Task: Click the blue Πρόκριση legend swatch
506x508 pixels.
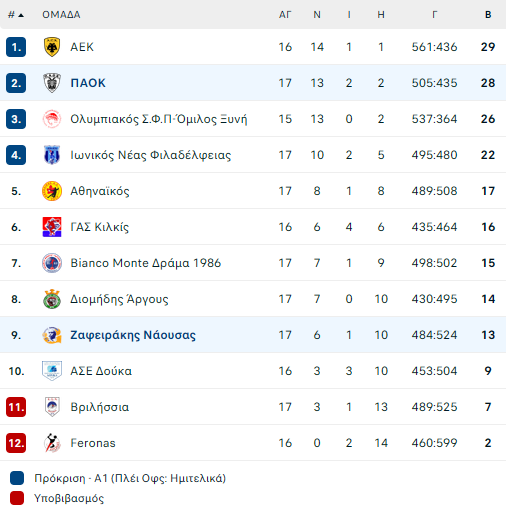Action: (17, 478)
